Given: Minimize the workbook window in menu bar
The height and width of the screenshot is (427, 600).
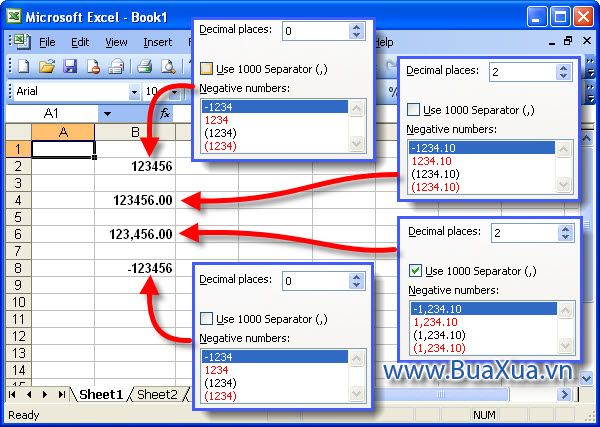Looking at the screenshot, I should coord(551,43).
